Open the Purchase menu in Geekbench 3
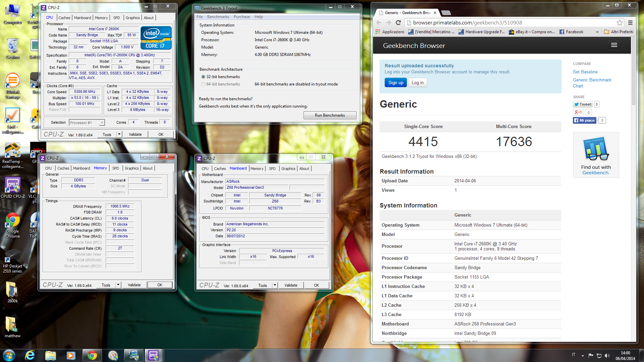The image size is (644, 362). click(242, 17)
